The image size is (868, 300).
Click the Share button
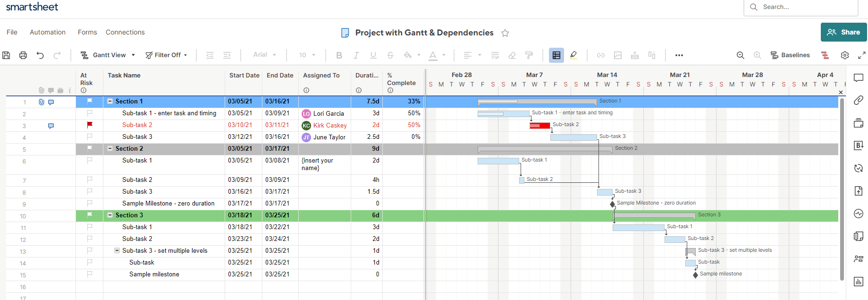843,32
